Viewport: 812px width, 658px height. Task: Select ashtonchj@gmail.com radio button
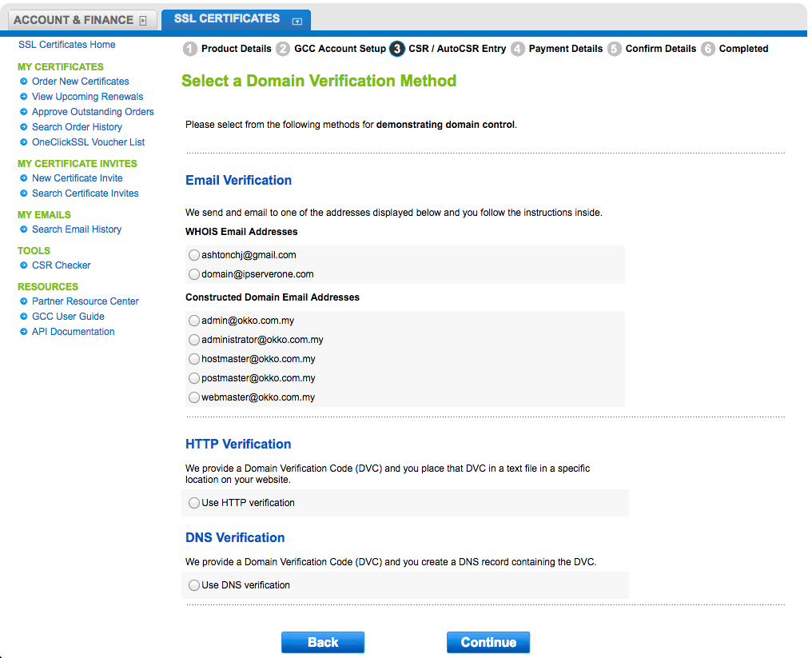pyautogui.click(x=194, y=255)
